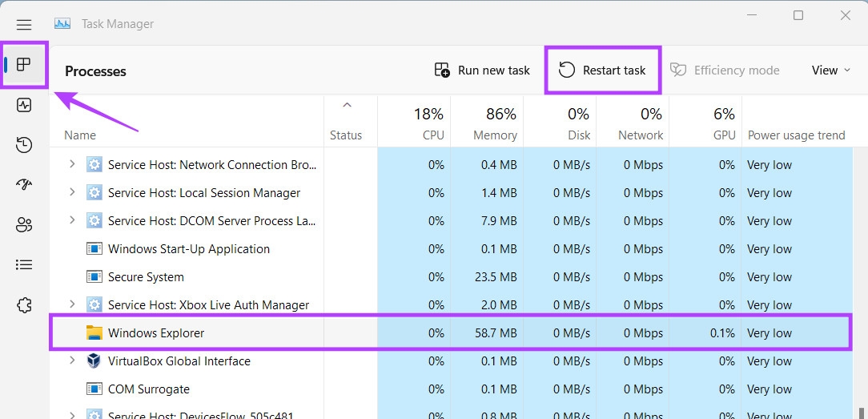Screen dimensions: 868x419
Task: Expand VirtualBox Global Interface row
Action: 71,361
